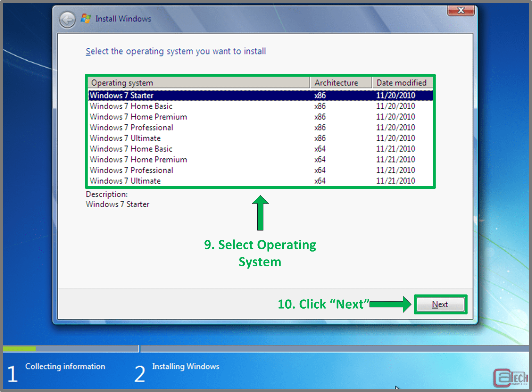
Task: Click the x64 cell in Ultimate row
Action: coord(320,181)
